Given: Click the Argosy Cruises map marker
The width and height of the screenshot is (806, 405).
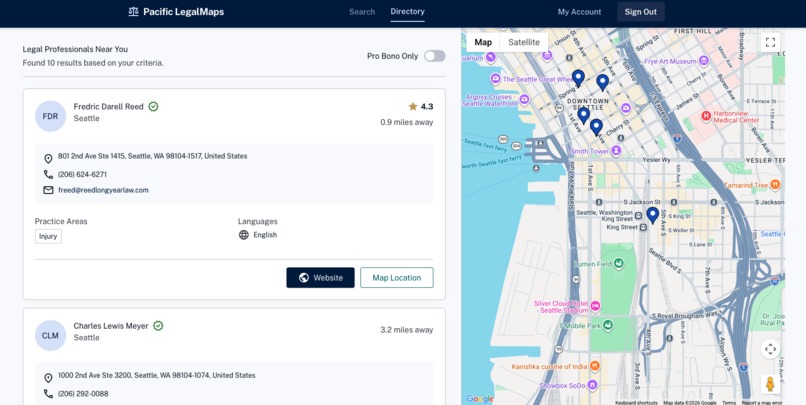Looking at the screenshot, I should [524, 100].
